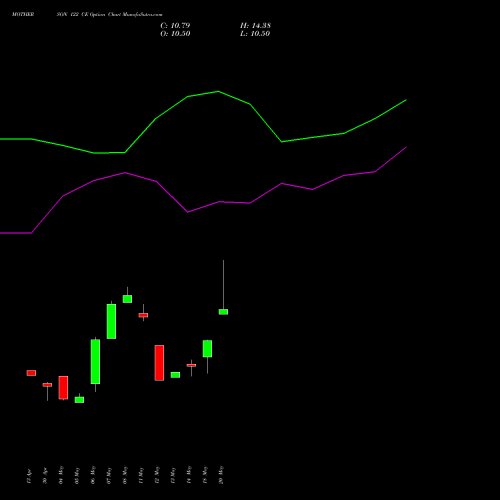
Task: Click the L: 10.50 low value
Action: coord(255,34)
